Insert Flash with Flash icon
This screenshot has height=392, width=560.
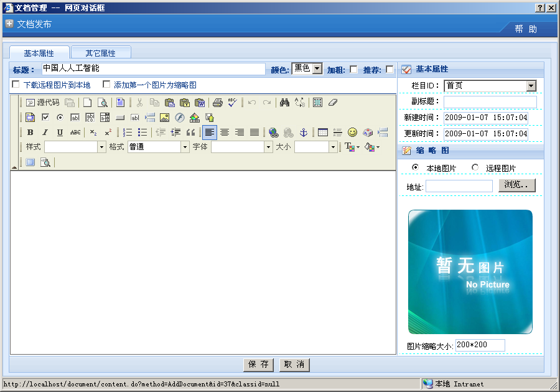tap(180, 118)
